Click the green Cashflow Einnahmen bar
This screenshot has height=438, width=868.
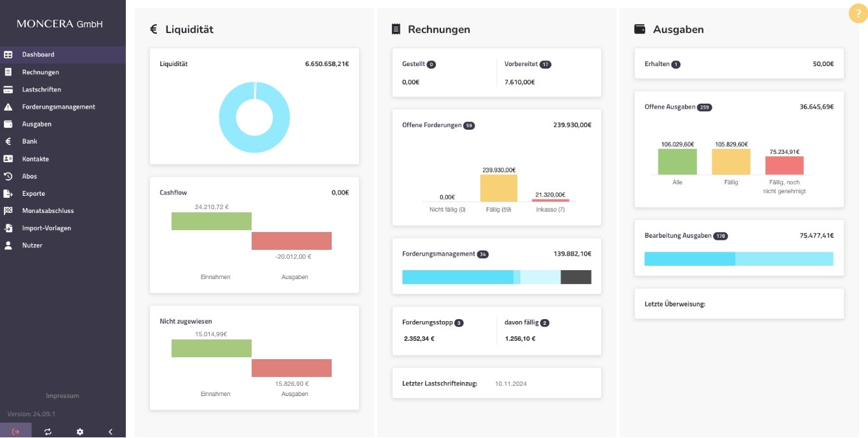(212, 221)
